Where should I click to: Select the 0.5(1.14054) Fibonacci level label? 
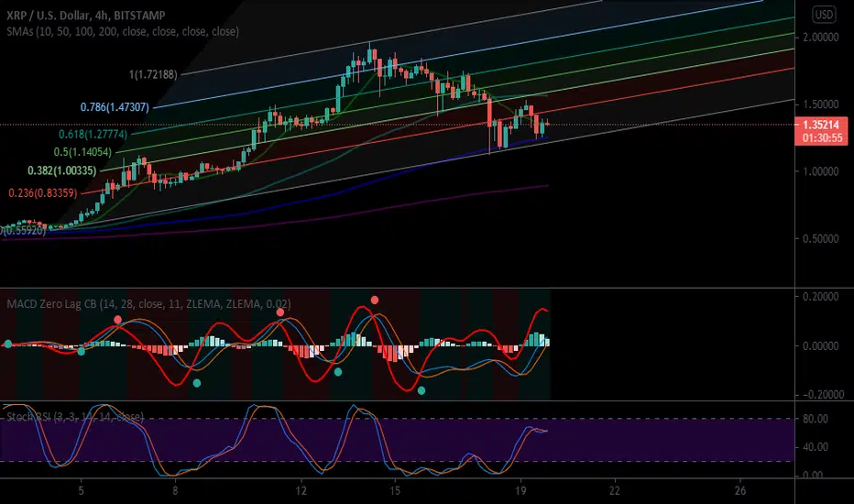click(x=82, y=152)
